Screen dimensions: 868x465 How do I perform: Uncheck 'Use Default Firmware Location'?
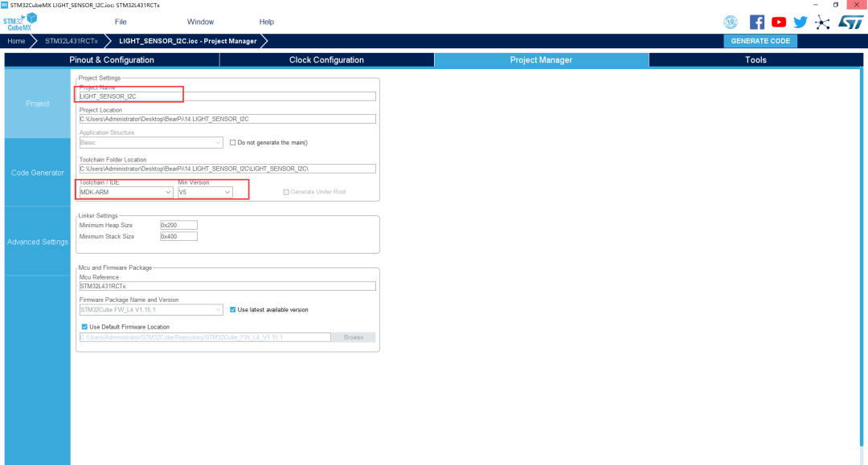point(84,327)
